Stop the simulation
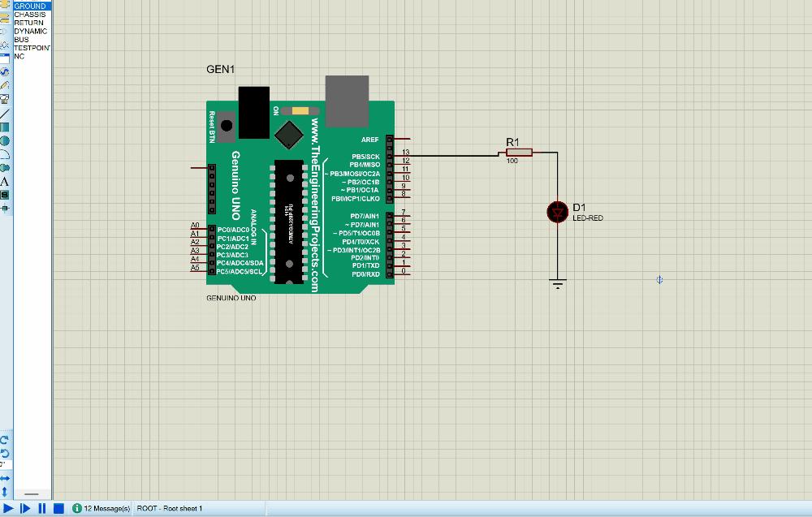The height and width of the screenshot is (517, 812). (x=58, y=508)
